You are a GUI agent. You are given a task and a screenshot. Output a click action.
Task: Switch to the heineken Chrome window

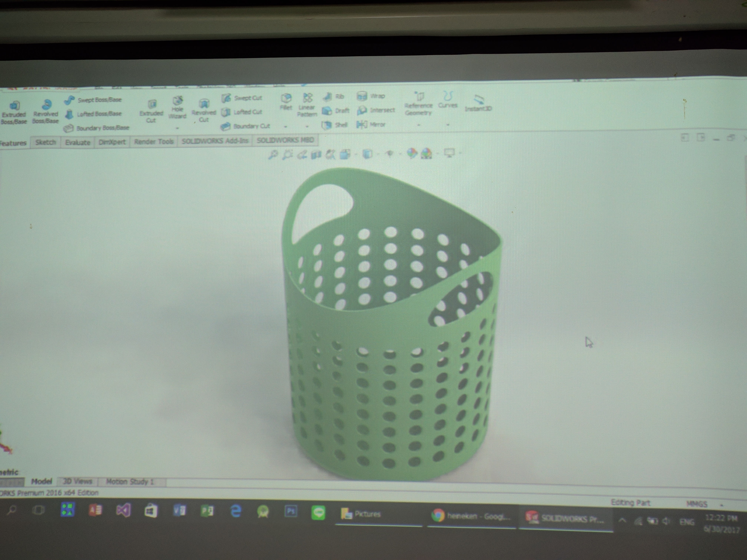click(x=472, y=516)
